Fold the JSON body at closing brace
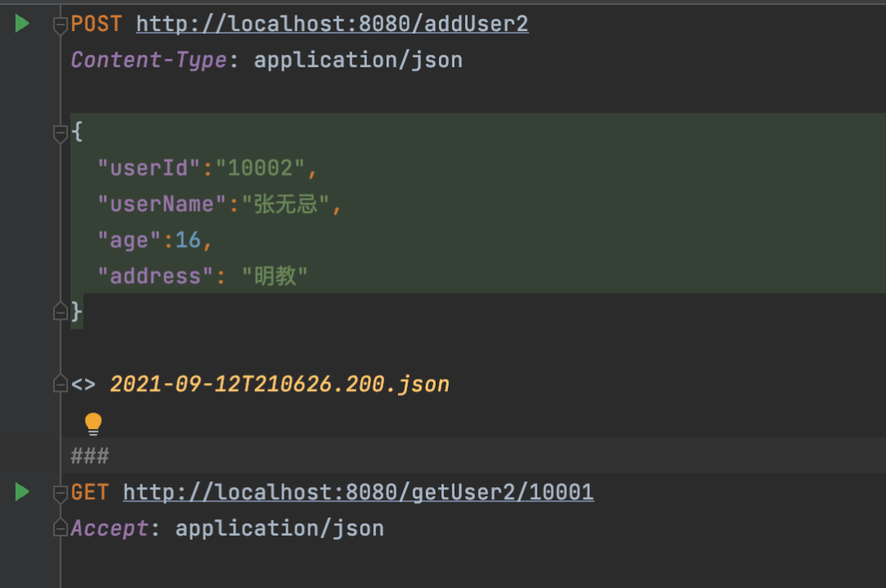 (x=60, y=312)
